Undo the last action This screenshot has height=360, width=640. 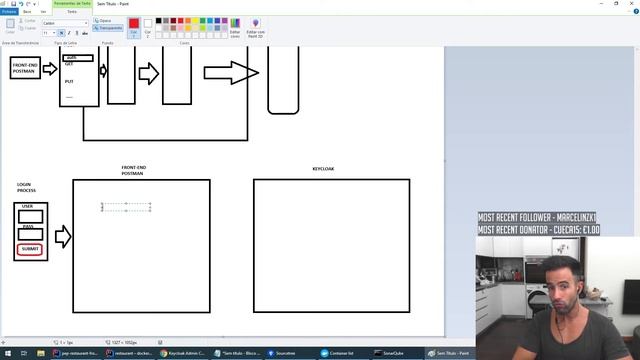tap(21, 4)
